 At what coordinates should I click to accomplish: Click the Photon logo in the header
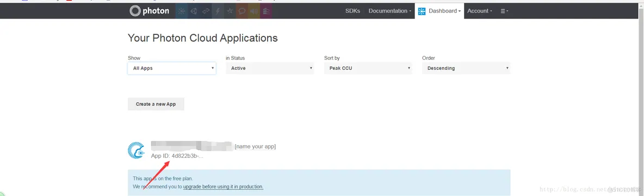pyautogui.click(x=149, y=11)
